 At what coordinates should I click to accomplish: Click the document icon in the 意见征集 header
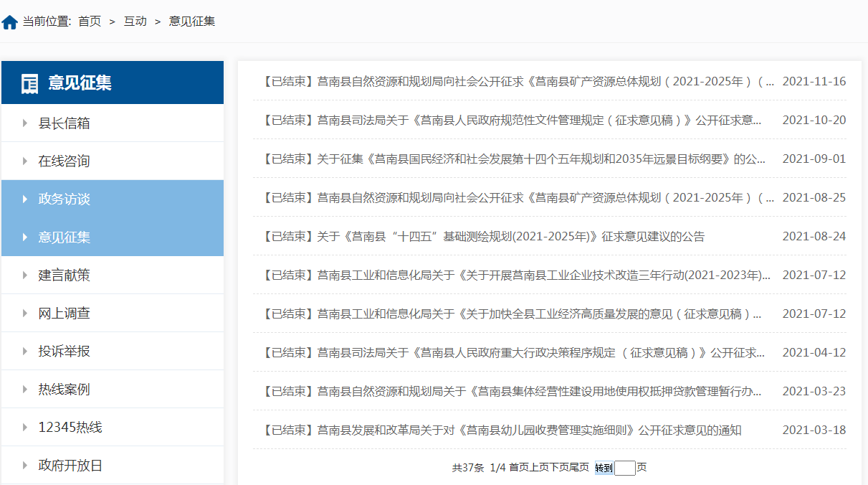pos(29,83)
